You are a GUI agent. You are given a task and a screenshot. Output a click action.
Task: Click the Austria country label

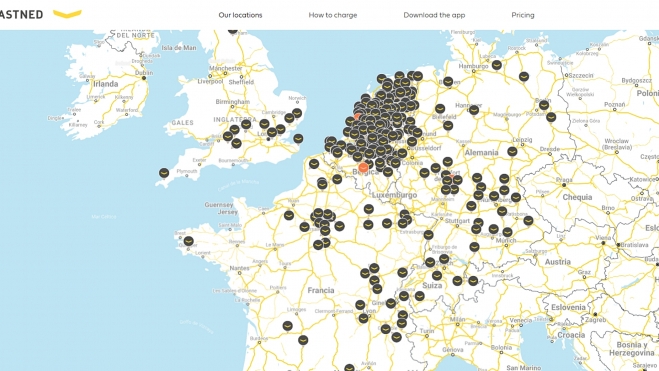[x=558, y=262]
